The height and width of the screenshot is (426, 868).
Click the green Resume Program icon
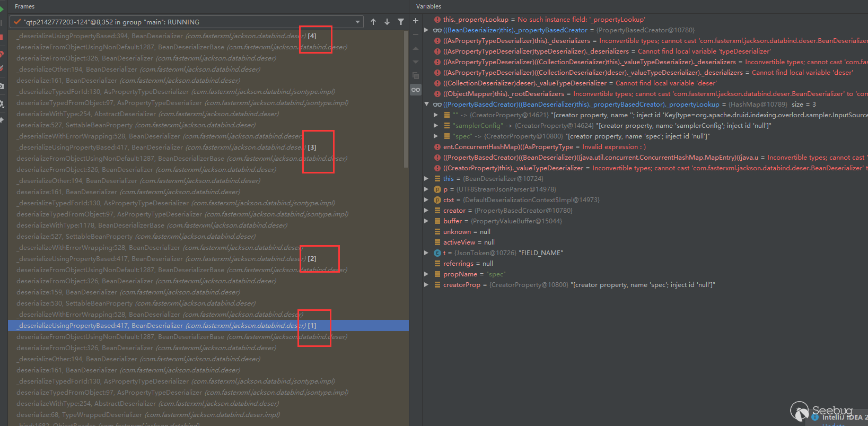click(x=2, y=9)
